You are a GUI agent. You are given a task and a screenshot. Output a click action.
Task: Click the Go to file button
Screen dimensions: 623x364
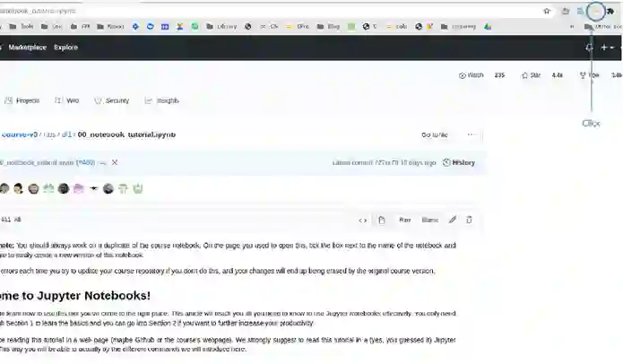click(x=434, y=134)
